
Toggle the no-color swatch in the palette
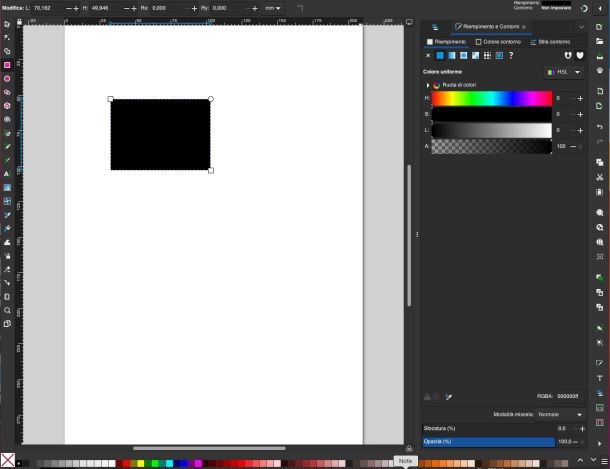pos(7,460)
